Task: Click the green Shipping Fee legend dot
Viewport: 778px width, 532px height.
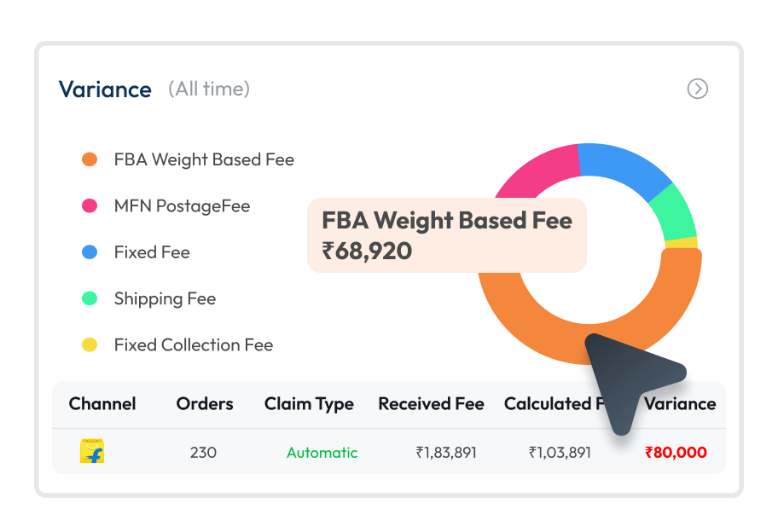Action: (90, 298)
